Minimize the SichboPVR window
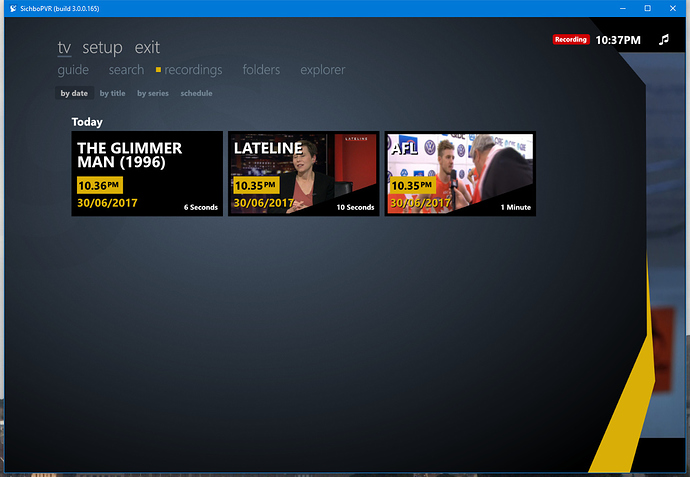Screen dimensions: 690x477 623,8
